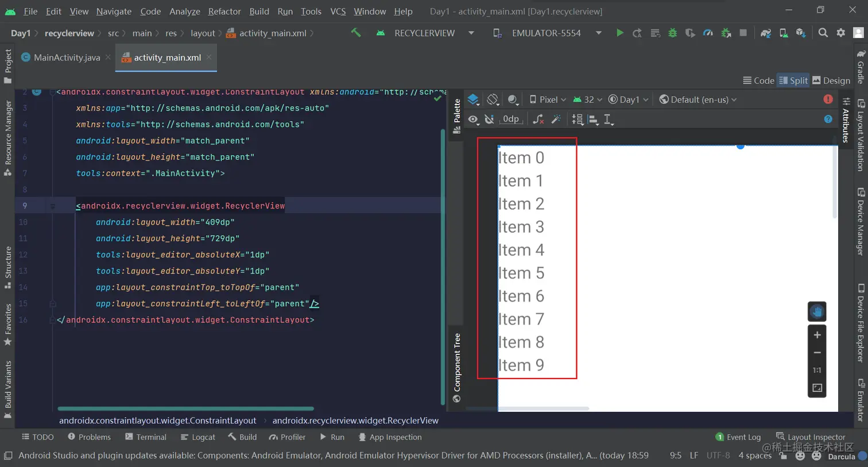868x467 pixels.
Task: Open the Refactor menu
Action: [224, 11]
